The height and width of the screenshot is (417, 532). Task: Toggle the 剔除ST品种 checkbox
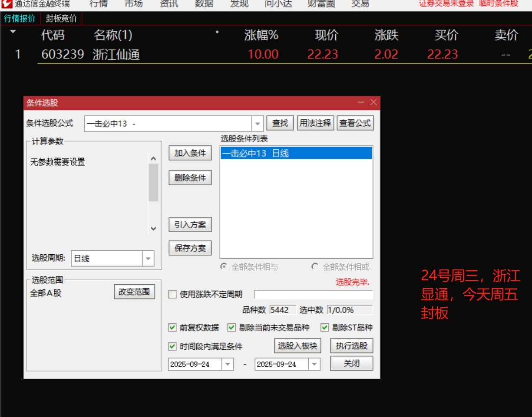click(x=324, y=328)
